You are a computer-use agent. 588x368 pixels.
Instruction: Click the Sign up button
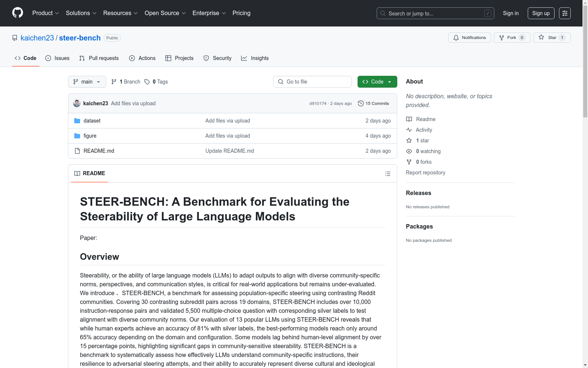pos(541,13)
